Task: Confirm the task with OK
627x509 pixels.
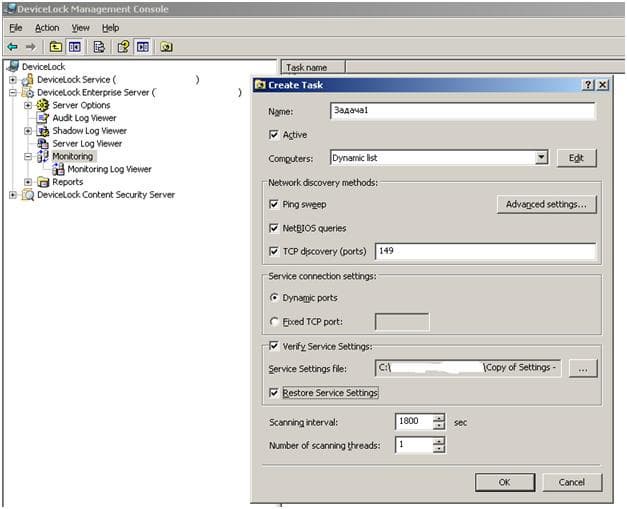Action: [x=505, y=482]
